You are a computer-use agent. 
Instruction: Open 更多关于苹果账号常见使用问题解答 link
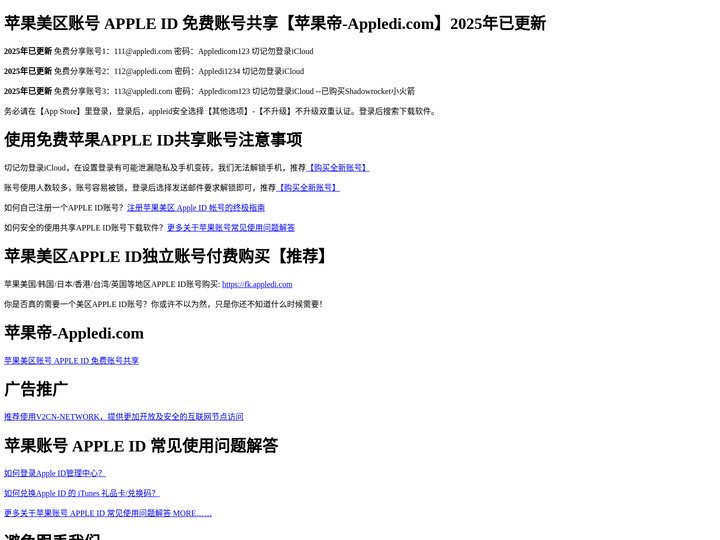tap(231, 228)
